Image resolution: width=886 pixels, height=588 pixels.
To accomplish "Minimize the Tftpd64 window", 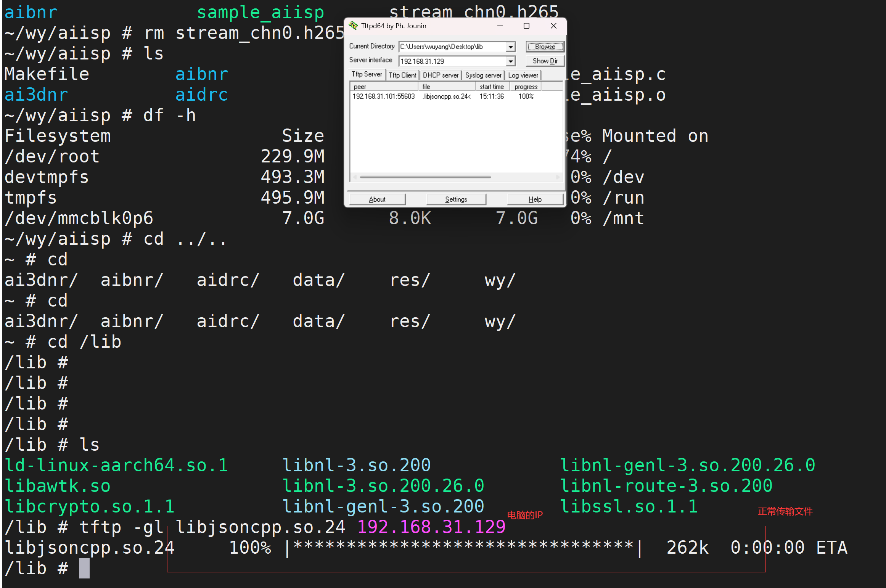I will 500,26.
